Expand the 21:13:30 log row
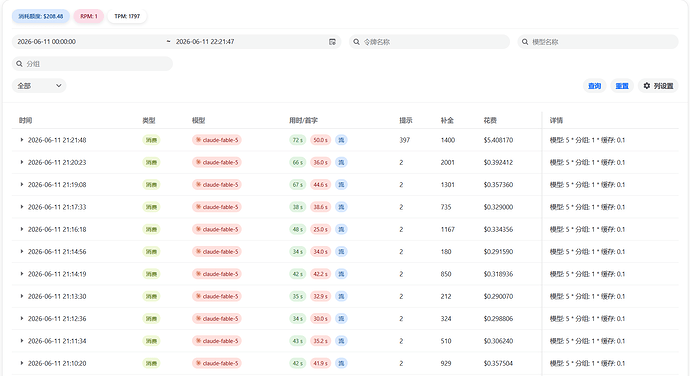 click(22, 296)
